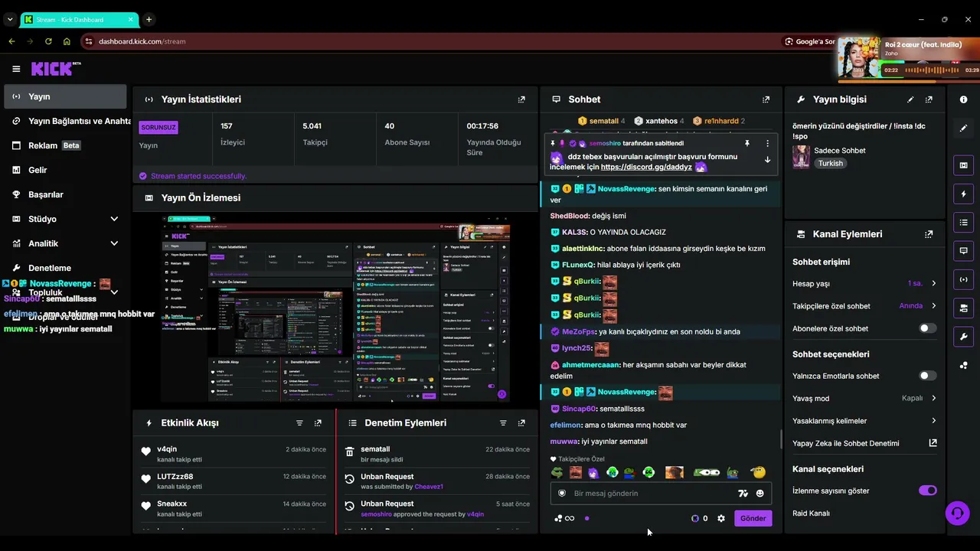The width and height of the screenshot is (980, 551).
Task: Click the chat identity shield icon
Action: pyautogui.click(x=561, y=494)
